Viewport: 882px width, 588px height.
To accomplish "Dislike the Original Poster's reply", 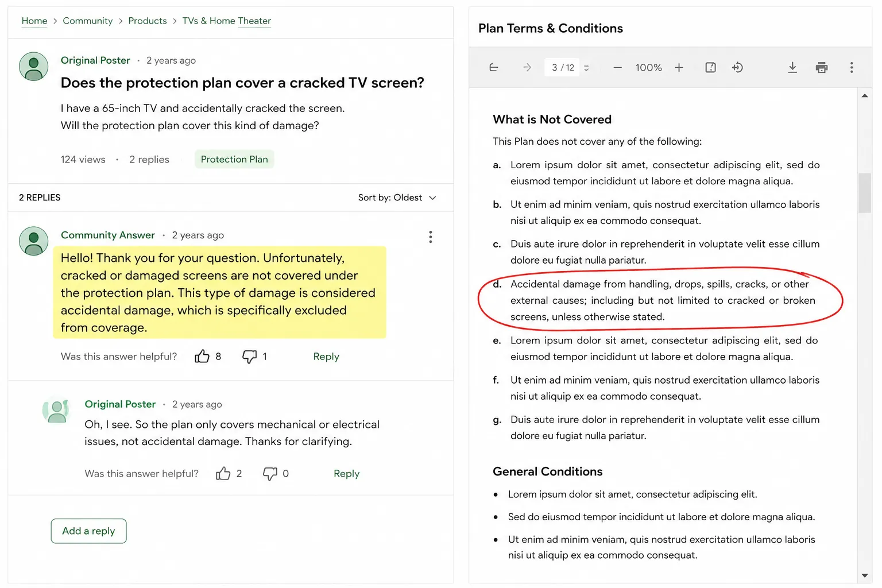I will coord(270,474).
